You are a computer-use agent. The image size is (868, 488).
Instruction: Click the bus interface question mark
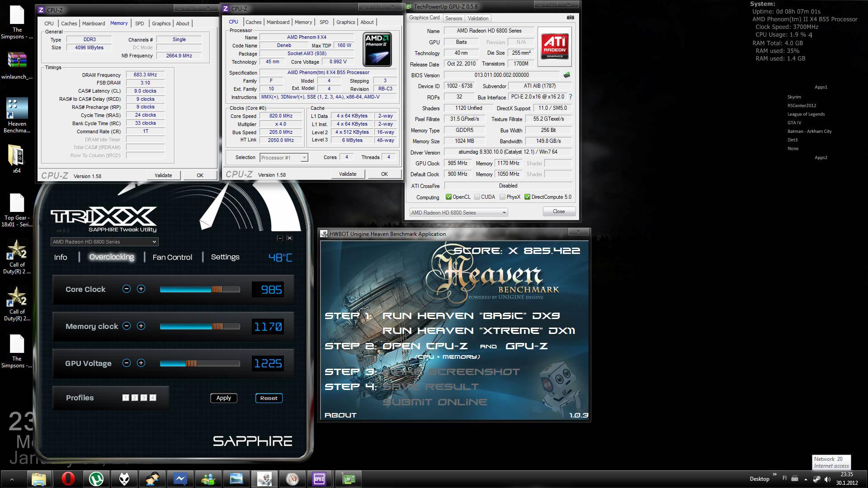(x=571, y=97)
